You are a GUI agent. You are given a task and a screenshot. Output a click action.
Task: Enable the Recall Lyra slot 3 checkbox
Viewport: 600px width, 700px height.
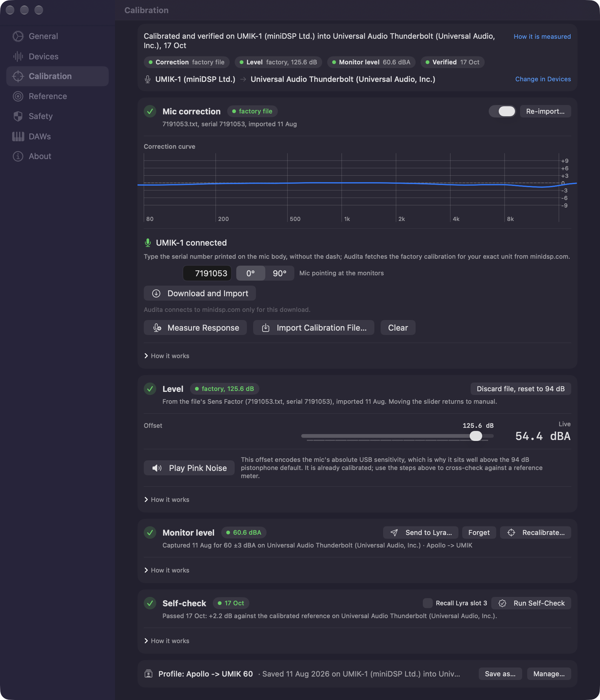click(x=428, y=603)
